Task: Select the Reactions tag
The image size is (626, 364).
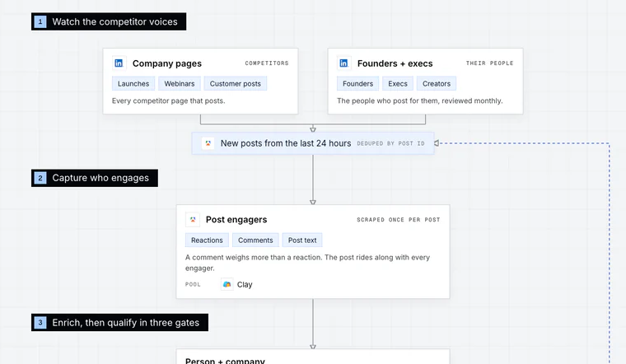Action: [x=207, y=240]
